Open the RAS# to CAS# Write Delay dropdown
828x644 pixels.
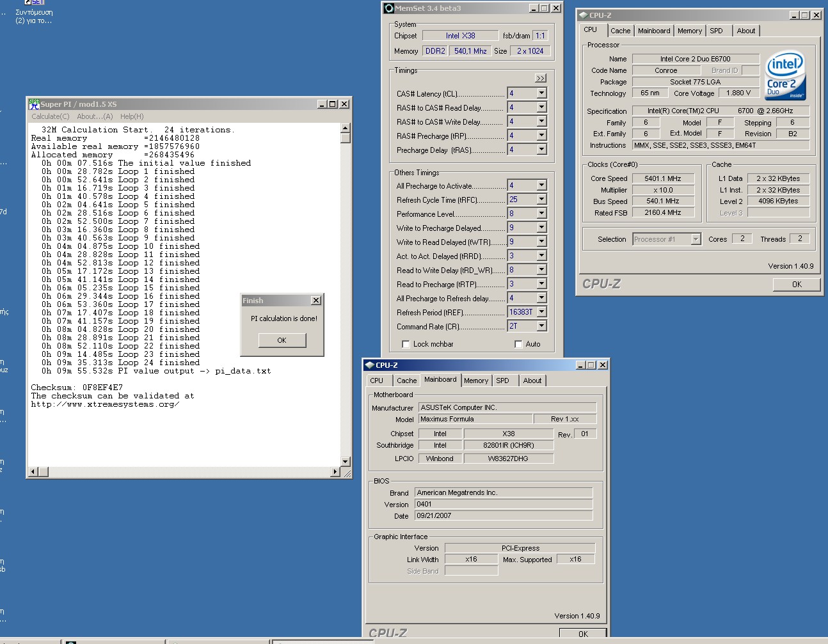[541, 122]
